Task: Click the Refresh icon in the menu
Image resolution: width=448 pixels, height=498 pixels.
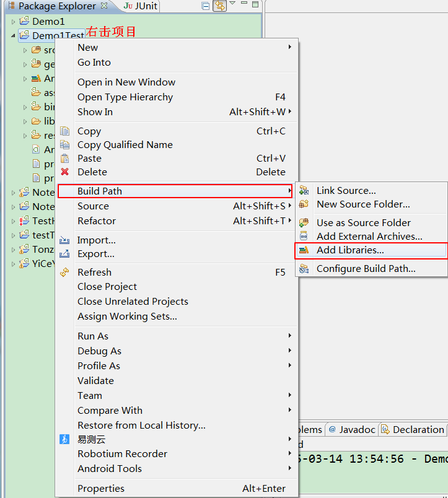Action: tap(65, 273)
